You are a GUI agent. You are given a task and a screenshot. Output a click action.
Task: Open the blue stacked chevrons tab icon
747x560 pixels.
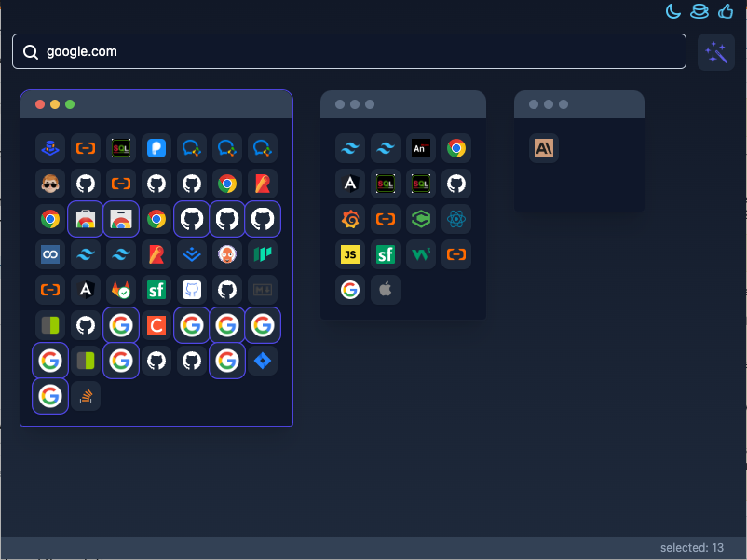(x=192, y=254)
